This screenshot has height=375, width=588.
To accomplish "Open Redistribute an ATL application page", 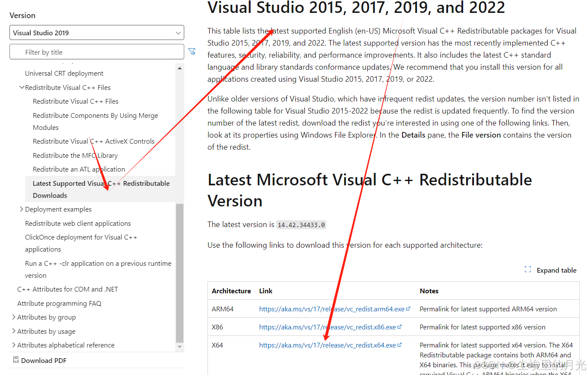I will (79, 169).
